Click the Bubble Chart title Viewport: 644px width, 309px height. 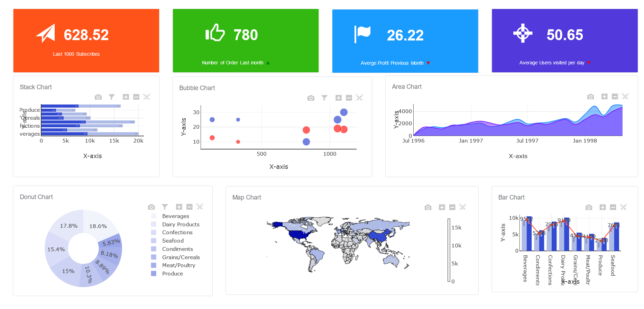pos(197,88)
